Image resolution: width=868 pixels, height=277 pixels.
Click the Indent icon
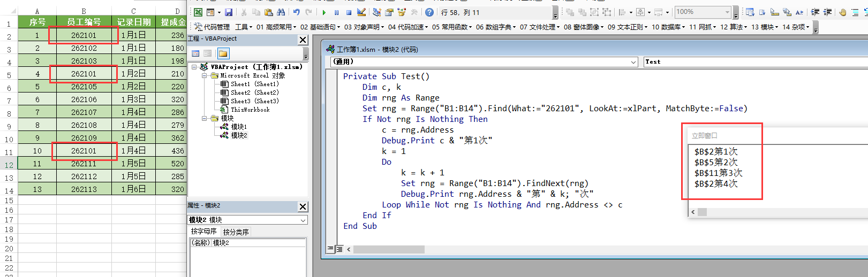815,12
